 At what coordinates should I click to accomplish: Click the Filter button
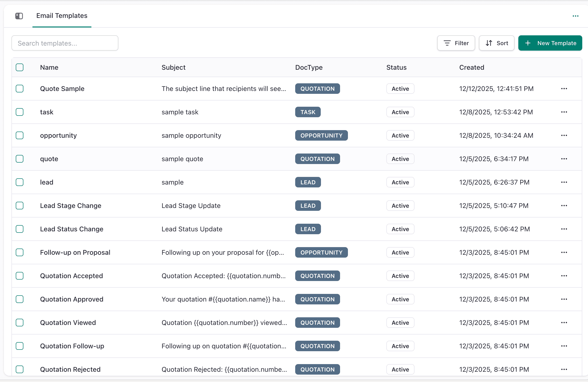pyautogui.click(x=456, y=43)
